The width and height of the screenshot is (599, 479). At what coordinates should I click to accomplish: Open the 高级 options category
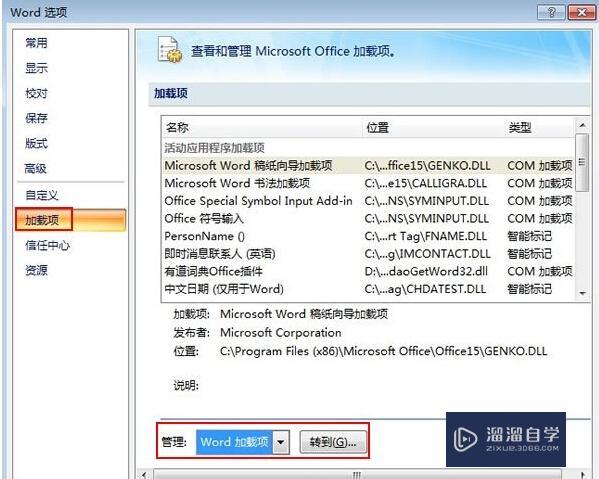[x=36, y=168]
